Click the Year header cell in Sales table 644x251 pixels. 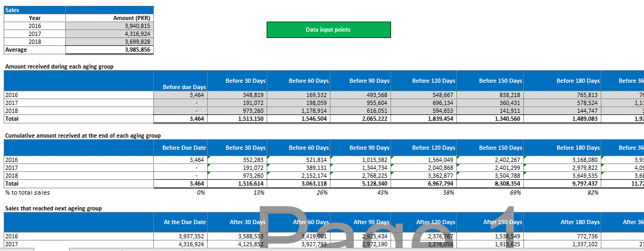coord(34,18)
